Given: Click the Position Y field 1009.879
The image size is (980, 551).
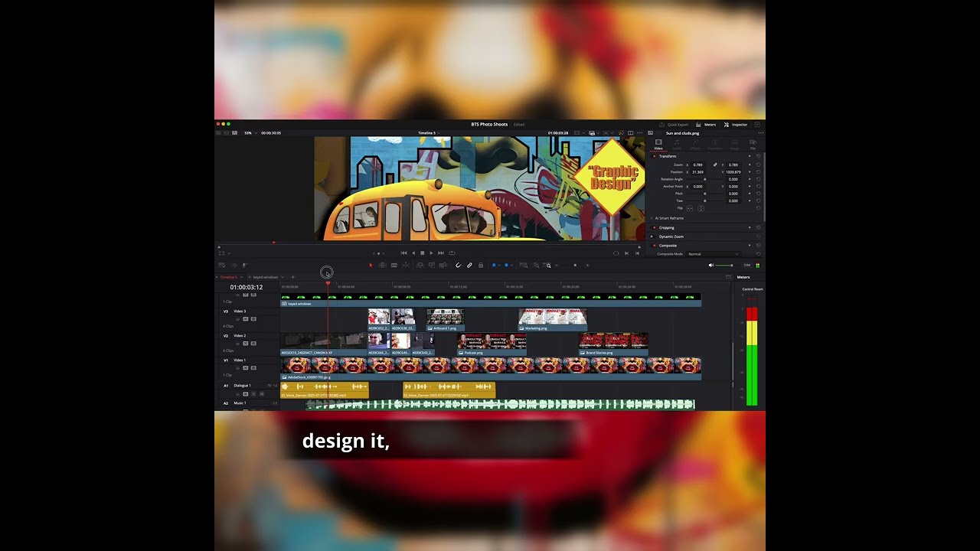Looking at the screenshot, I should pos(733,172).
